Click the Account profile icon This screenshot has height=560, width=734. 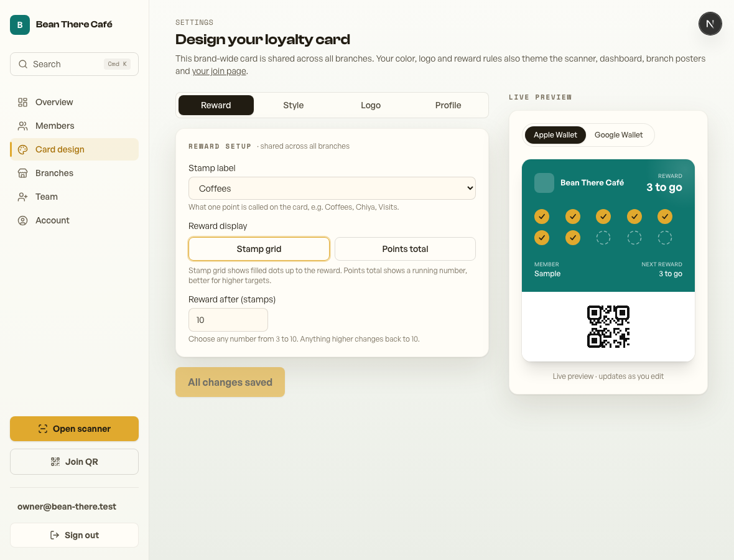(x=22, y=220)
